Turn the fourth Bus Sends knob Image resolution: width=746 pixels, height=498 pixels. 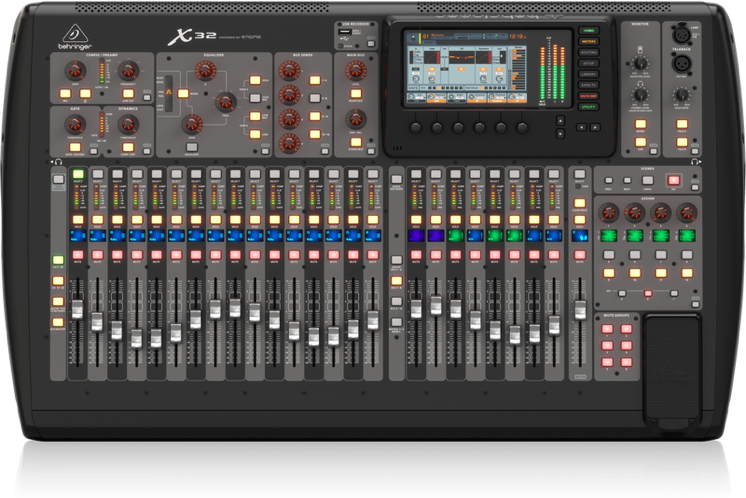click(289, 143)
